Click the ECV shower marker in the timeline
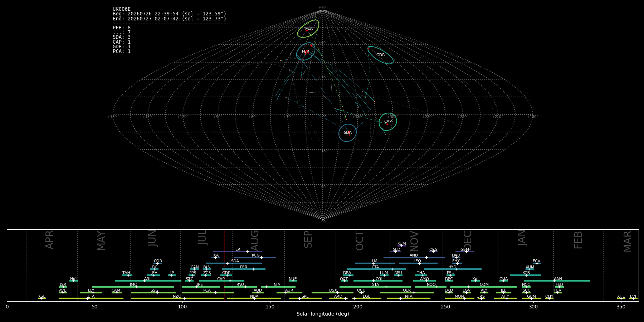Screen dimensions: 644x322 click(537, 263)
